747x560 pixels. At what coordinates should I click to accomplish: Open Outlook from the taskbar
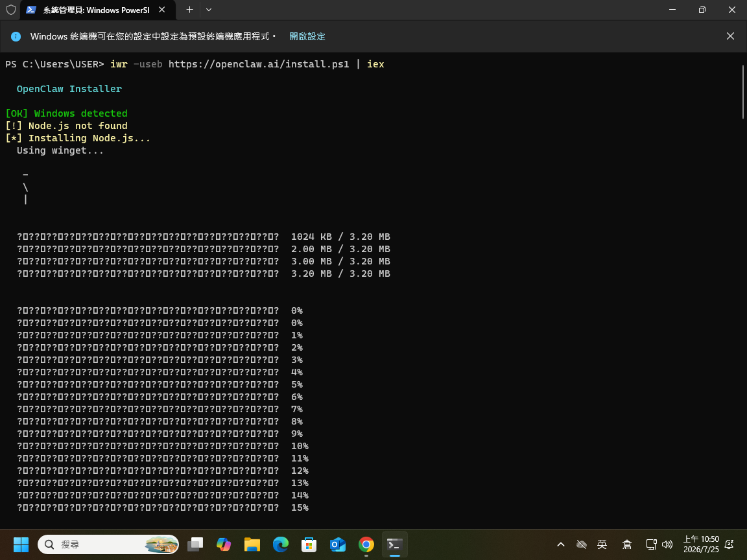point(338,544)
